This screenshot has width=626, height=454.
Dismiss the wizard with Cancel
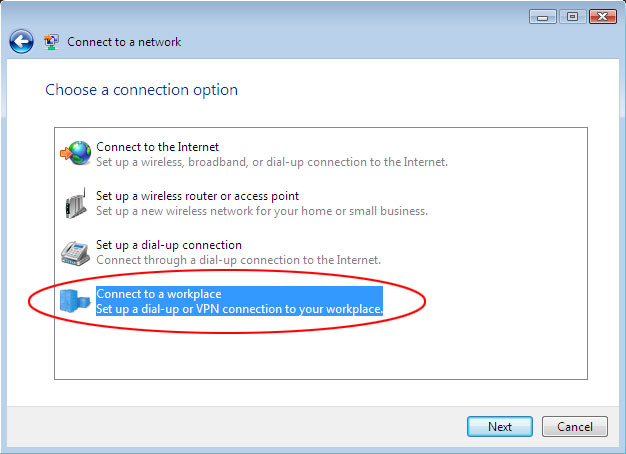[574, 426]
